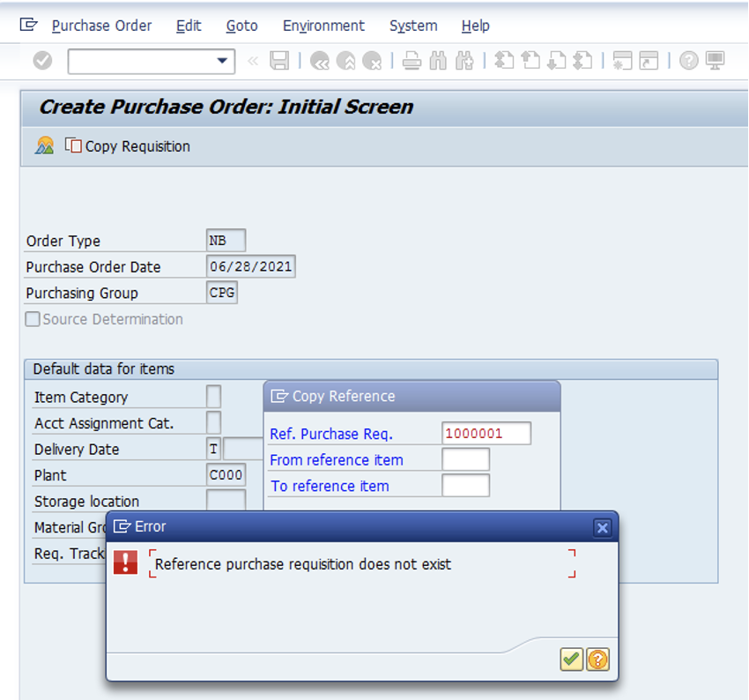Click the Item Category field
Viewport: 749px width, 700px height.
pos(213,397)
